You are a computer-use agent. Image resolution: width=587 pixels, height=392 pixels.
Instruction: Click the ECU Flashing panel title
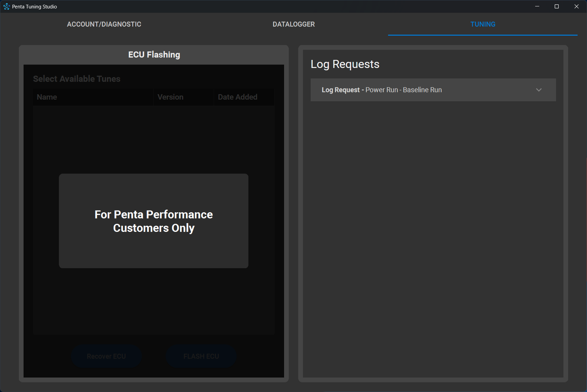(154, 55)
